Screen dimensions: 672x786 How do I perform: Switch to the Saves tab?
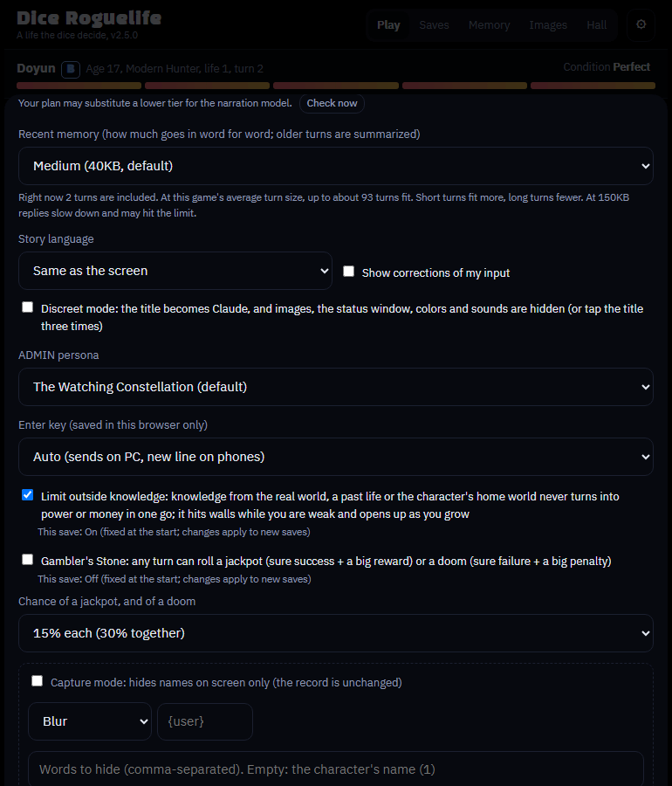434,25
